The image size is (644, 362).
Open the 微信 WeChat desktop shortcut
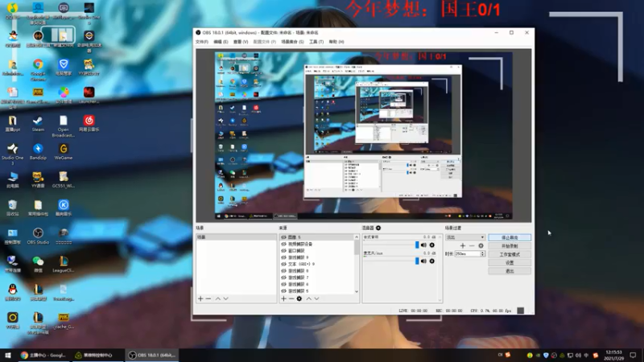click(x=38, y=264)
